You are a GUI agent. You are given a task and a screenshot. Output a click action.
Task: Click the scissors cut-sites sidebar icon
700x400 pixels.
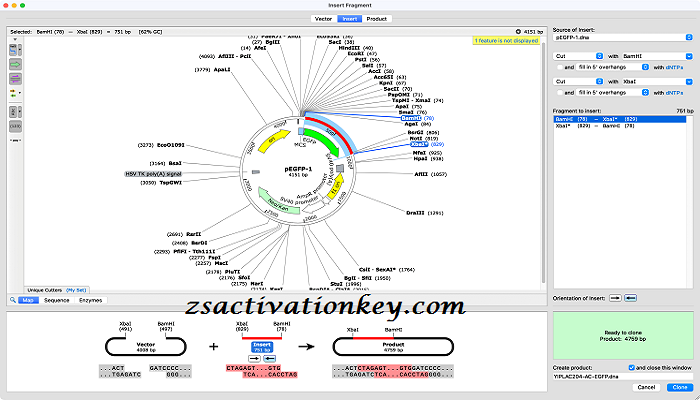click(14, 112)
